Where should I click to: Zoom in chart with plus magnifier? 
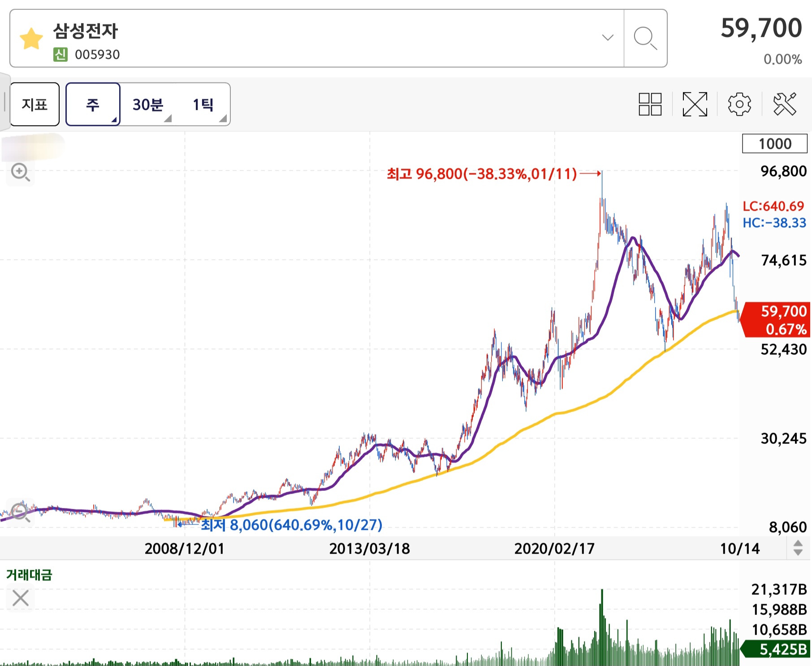(21, 172)
